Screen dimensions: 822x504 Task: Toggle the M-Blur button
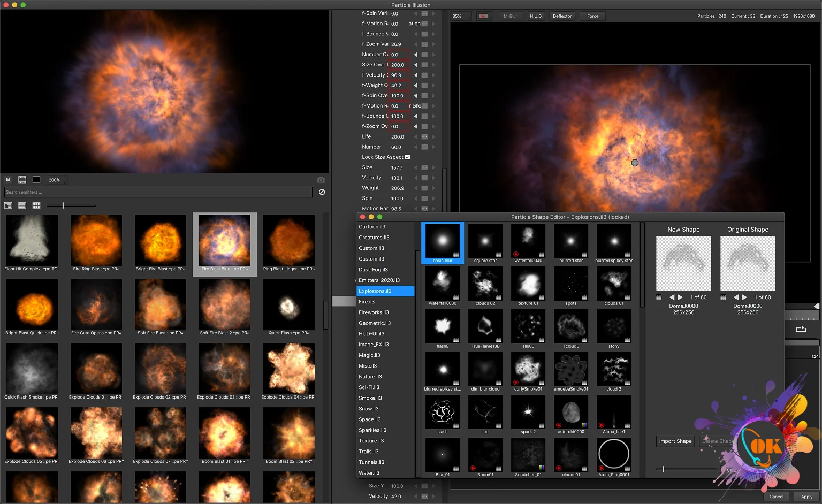click(x=511, y=16)
